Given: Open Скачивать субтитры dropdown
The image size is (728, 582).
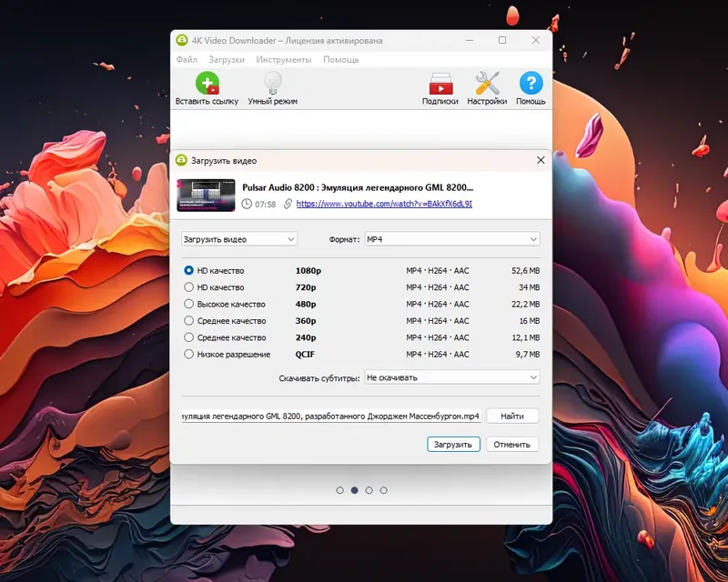Looking at the screenshot, I should [x=452, y=377].
